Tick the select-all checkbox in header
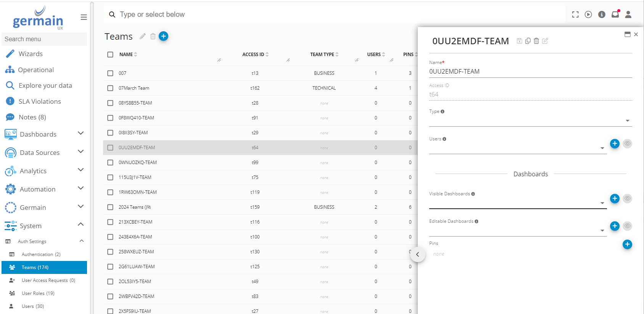Image resolution: width=644 pixels, height=314 pixels. (110, 55)
